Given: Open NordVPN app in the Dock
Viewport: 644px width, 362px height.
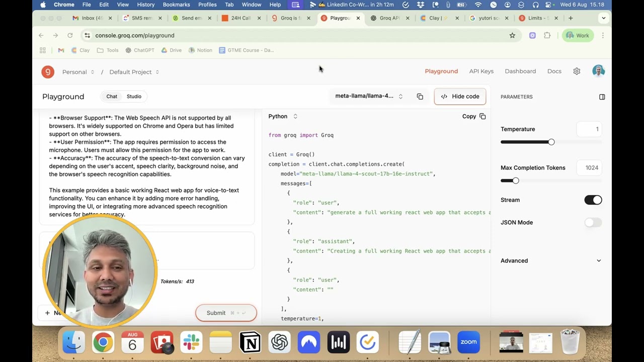Looking at the screenshot, I should coord(309,342).
